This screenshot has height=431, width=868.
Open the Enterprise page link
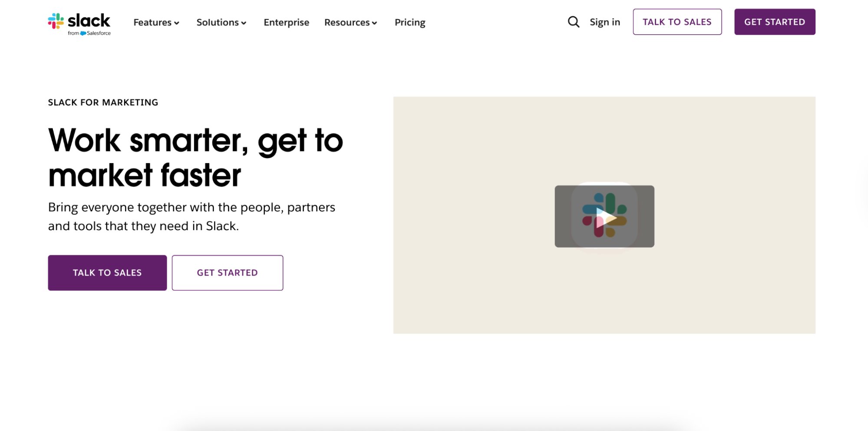point(286,22)
